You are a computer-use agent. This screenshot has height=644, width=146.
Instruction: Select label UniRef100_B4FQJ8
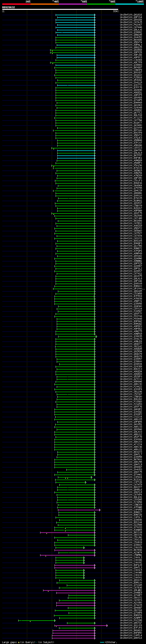tap(131, 565)
